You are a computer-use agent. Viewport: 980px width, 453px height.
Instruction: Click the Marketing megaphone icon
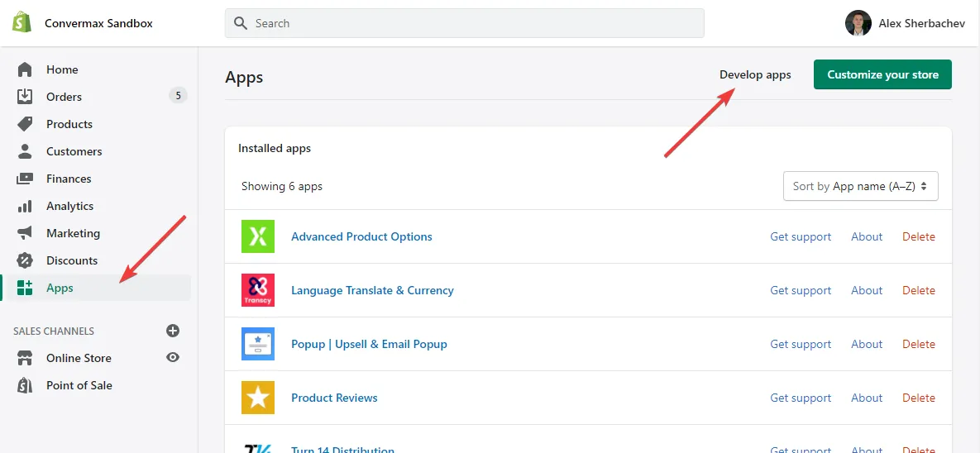pos(25,233)
